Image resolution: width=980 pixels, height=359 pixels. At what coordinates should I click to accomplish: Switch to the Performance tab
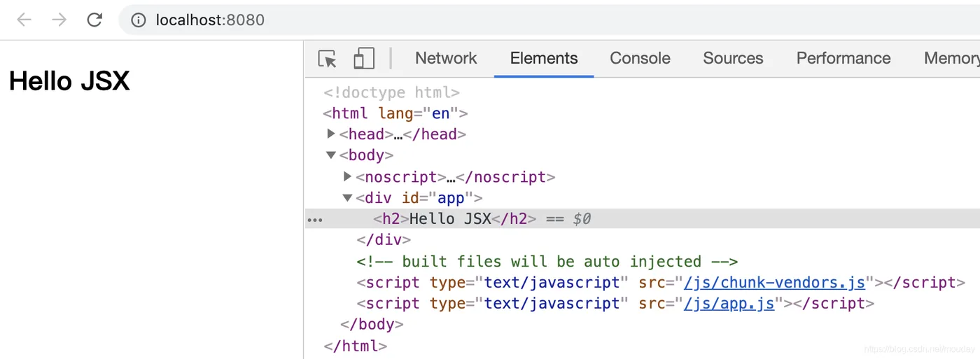[843, 59]
